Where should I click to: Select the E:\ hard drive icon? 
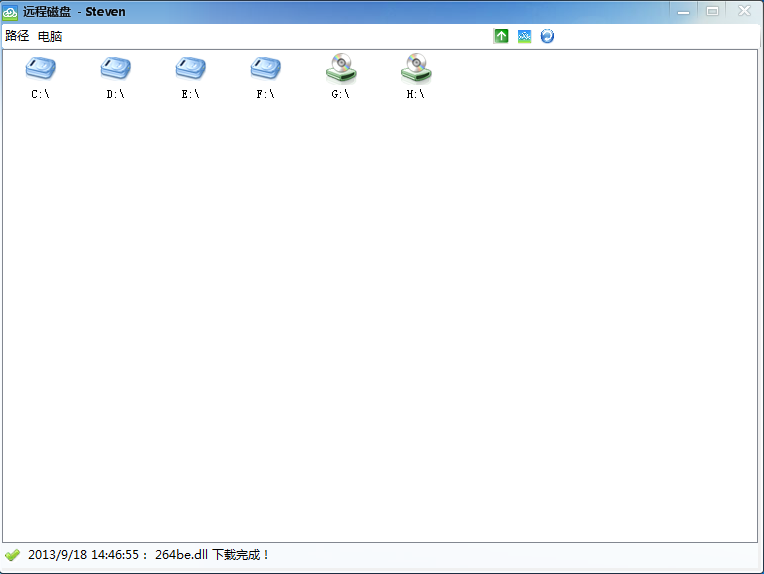tap(191, 68)
